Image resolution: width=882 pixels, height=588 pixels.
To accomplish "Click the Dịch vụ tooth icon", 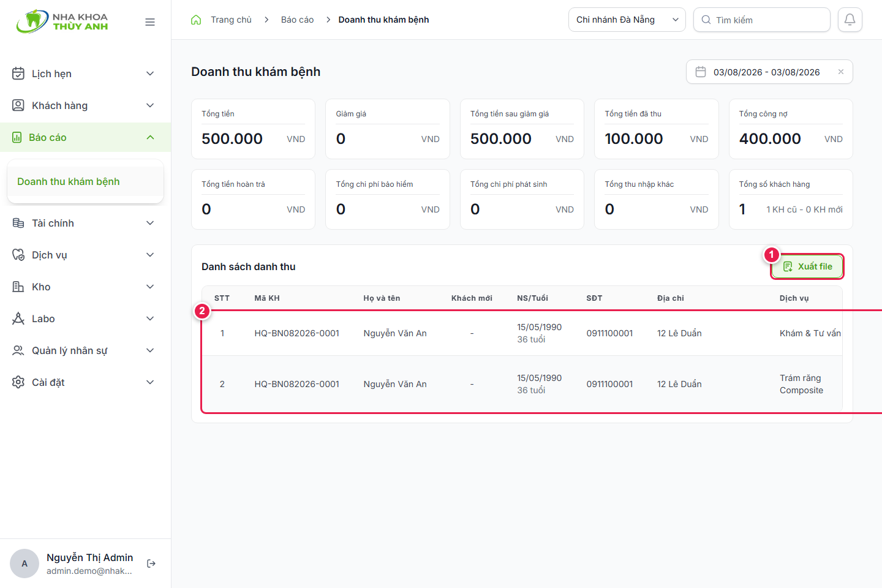I will tap(18, 255).
